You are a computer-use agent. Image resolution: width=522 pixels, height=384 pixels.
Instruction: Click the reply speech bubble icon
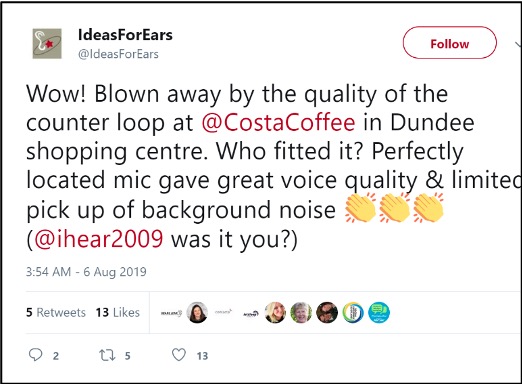coord(35,355)
